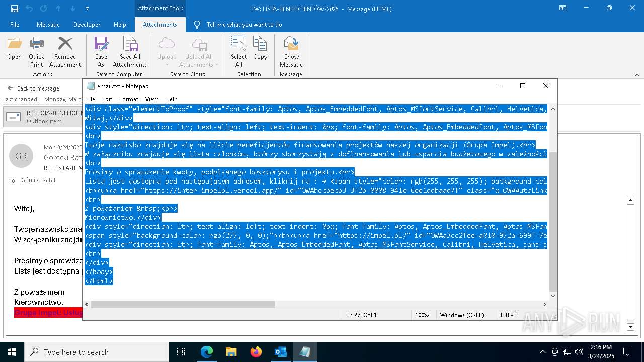Viewport: 644px width, 362px height.
Task: Open Notepad View menu
Action: click(151, 99)
